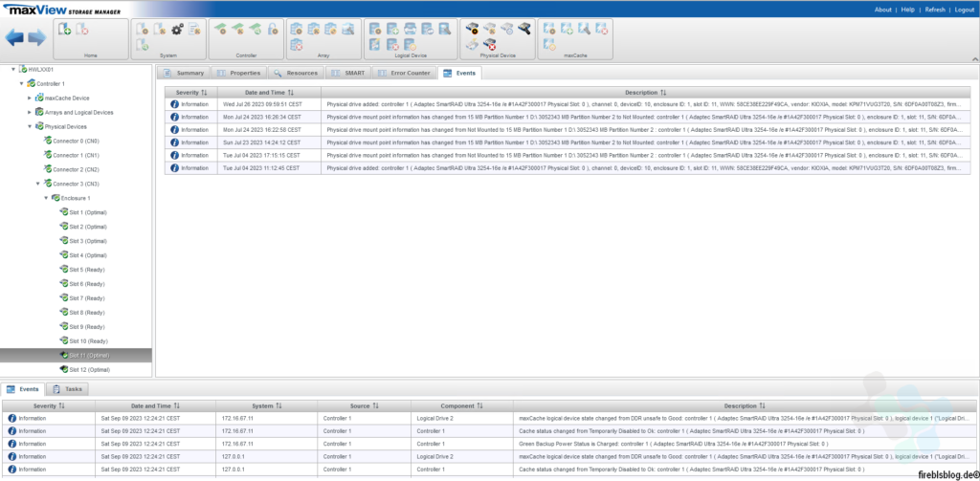Open the bottom Events tab
980x481 pixels.
pyautogui.click(x=23, y=389)
